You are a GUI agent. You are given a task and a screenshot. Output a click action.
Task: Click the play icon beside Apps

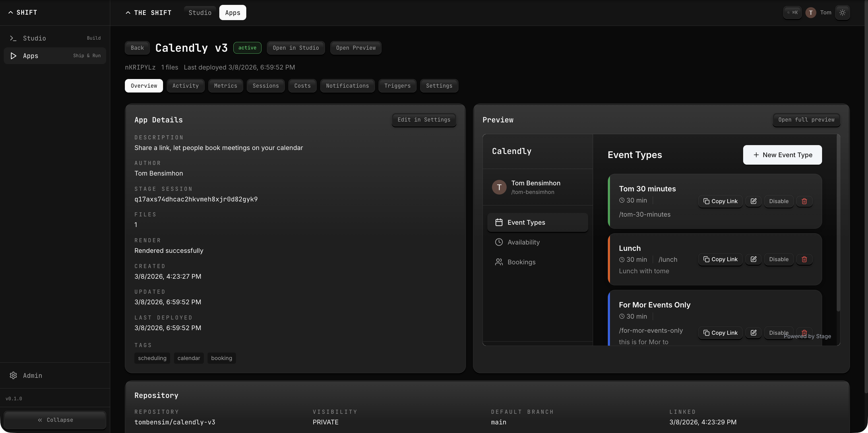[x=13, y=56]
